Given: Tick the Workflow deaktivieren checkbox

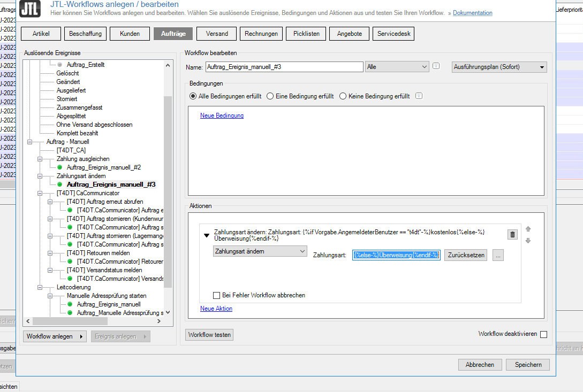Looking at the screenshot, I should pyautogui.click(x=543, y=334).
